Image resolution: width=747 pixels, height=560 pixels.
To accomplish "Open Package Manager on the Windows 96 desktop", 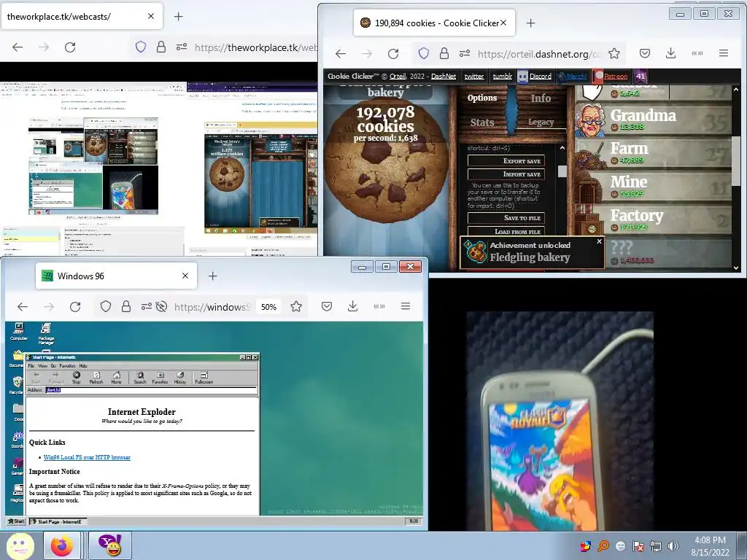I will pos(46,333).
